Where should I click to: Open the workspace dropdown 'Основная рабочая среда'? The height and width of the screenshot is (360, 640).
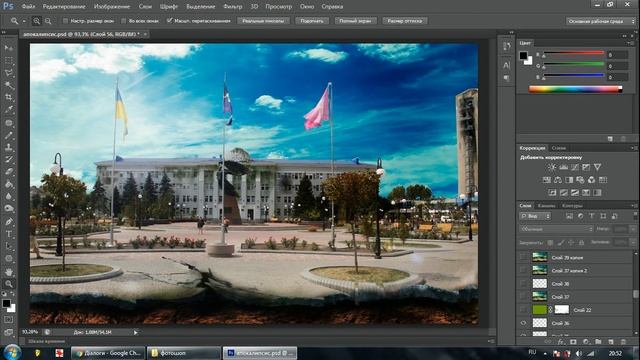(601, 21)
